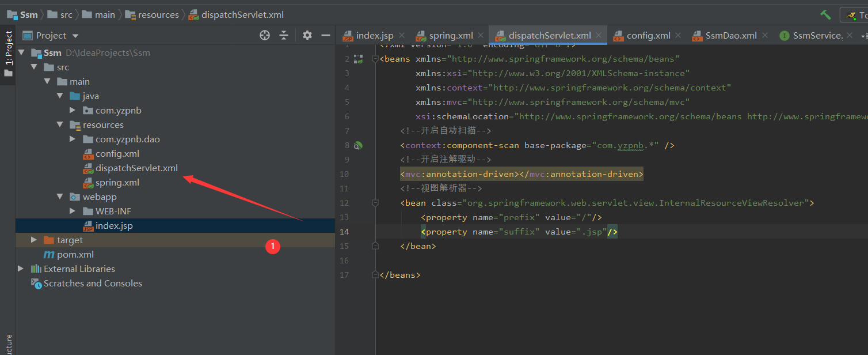Open the run configuration dropdown at top right

pyautogui.click(x=854, y=15)
